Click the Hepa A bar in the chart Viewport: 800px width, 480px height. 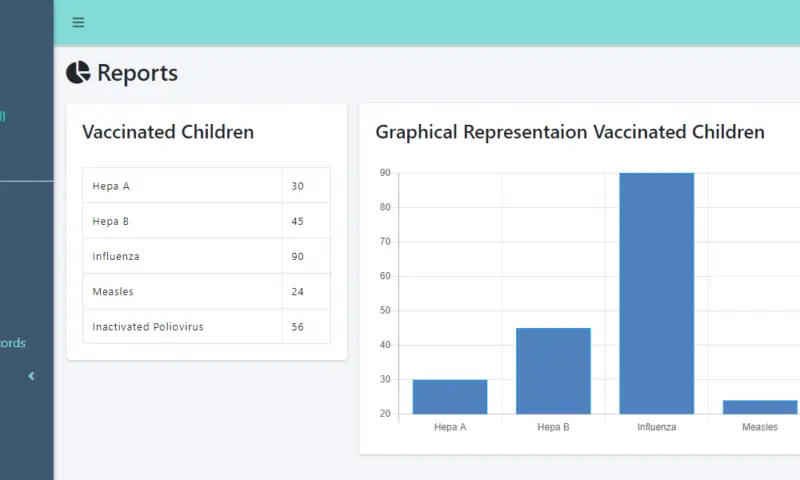[450, 397]
